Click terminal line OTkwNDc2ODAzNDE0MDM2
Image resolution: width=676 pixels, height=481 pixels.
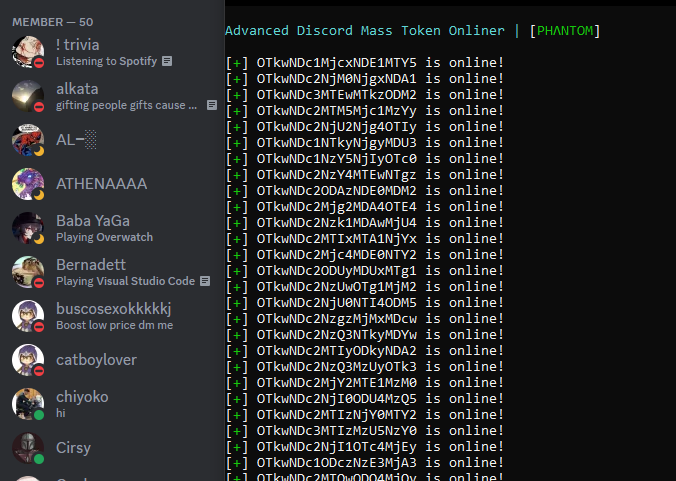click(365, 191)
